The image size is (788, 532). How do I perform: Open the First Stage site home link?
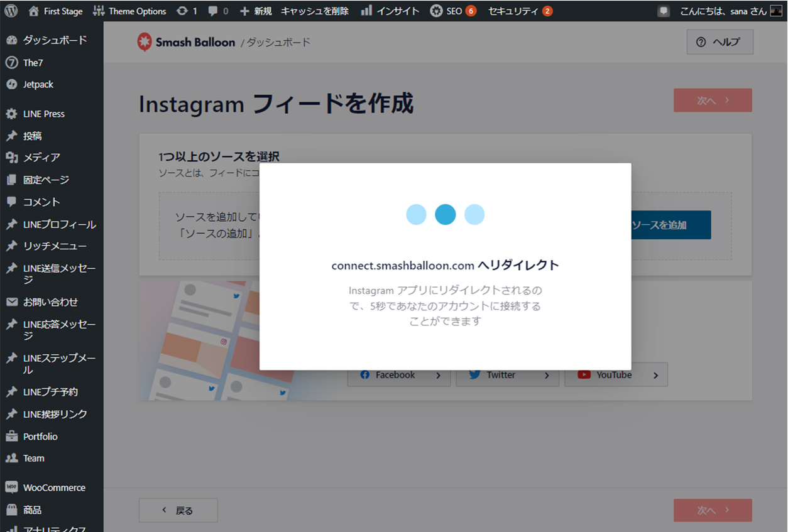55,11
